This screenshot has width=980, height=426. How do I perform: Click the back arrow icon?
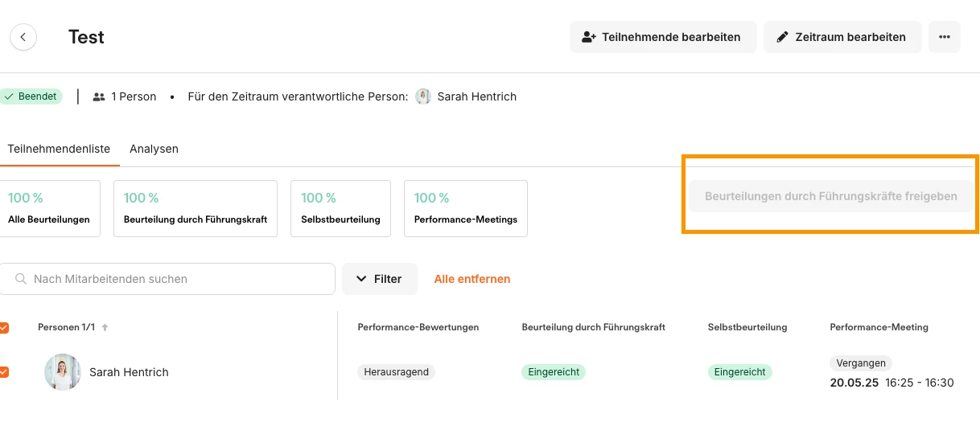point(23,37)
